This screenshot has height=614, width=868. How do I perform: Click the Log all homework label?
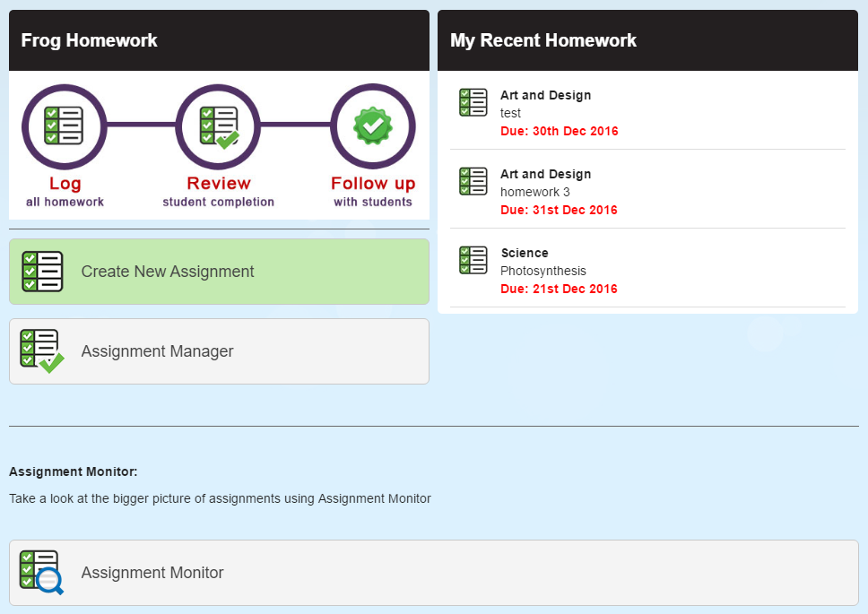tap(65, 192)
